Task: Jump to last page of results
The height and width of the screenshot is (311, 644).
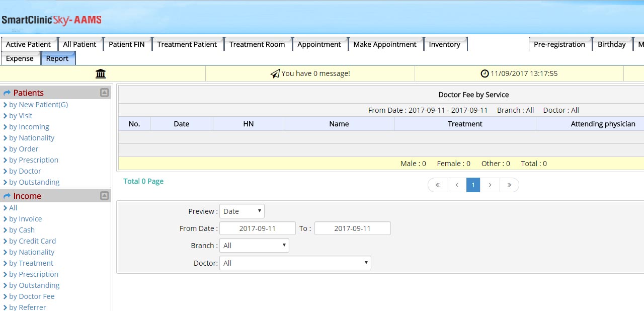Action: point(509,185)
